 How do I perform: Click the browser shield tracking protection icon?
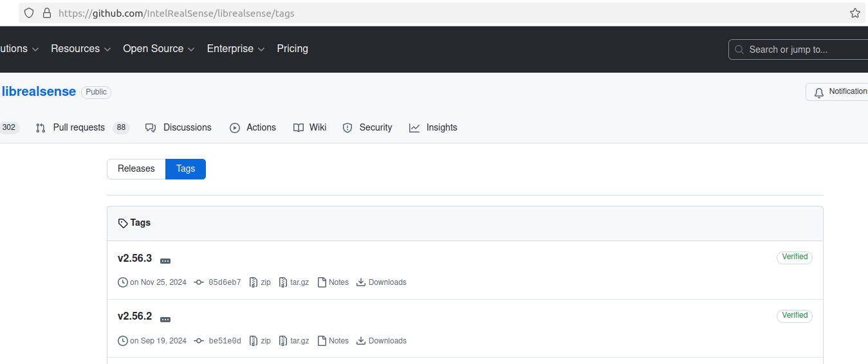click(29, 13)
